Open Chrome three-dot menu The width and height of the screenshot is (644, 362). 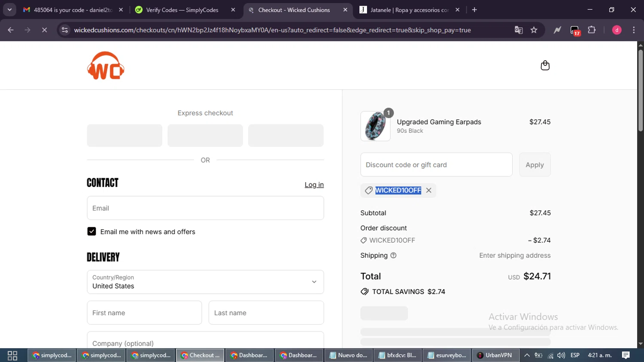tap(634, 30)
